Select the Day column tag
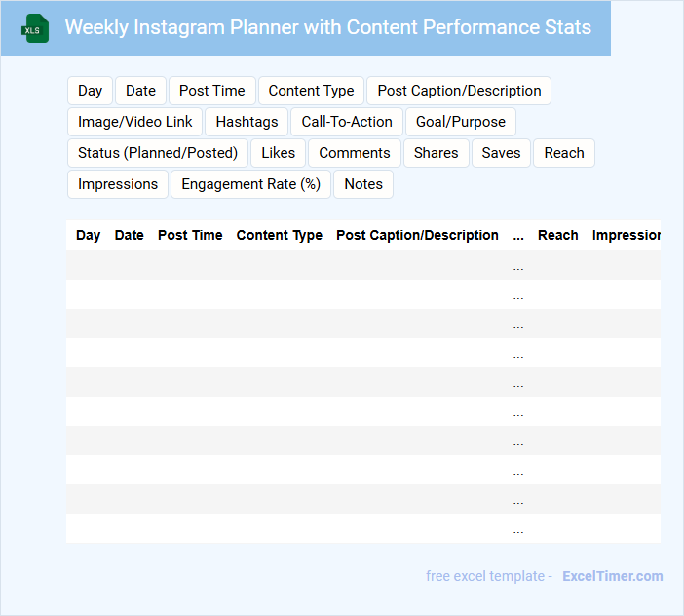The width and height of the screenshot is (684, 616). (x=90, y=91)
